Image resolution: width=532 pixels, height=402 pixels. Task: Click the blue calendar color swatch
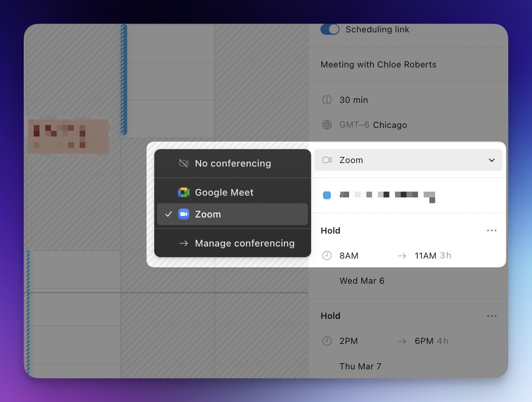tap(327, 195)
